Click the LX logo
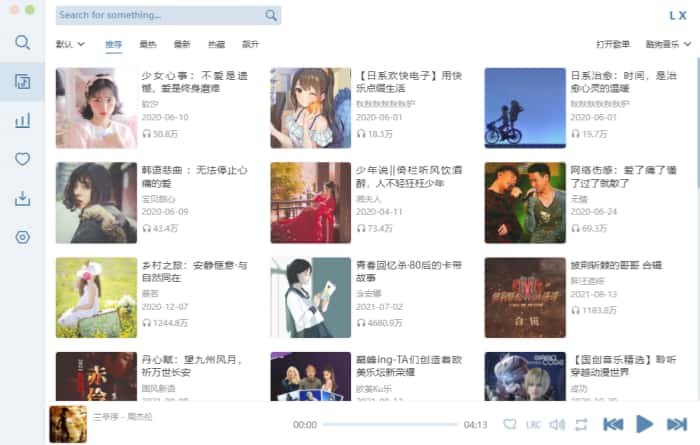The width and height of the screenshot is (700, 445). pyautogui.click(x=678, y=16)
